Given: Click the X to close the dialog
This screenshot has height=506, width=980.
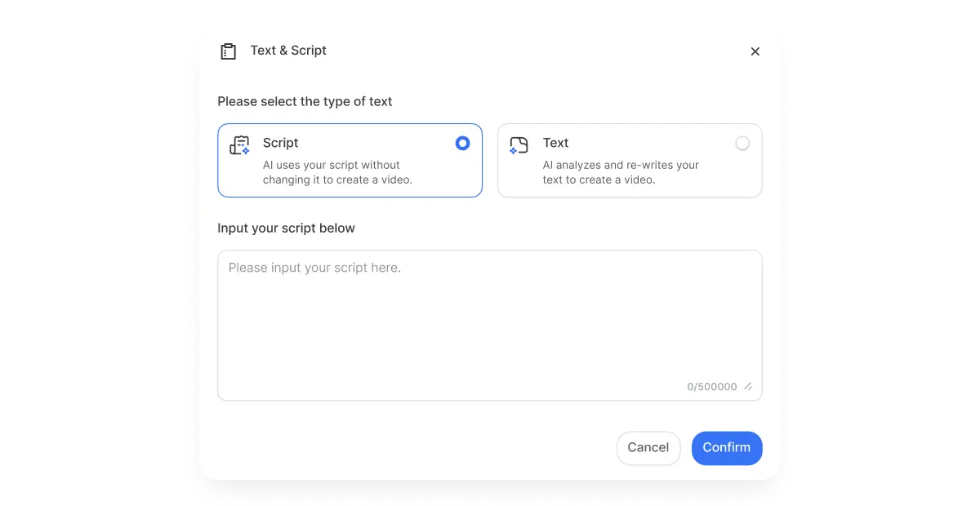Looking at the screenshot, I should (755, 51).
